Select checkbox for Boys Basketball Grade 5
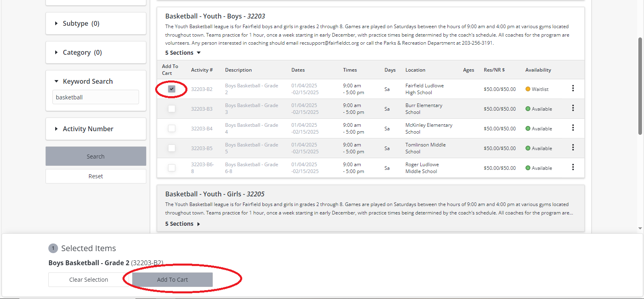The height and width of the screenshot is (299, 644). coord(172,148)
